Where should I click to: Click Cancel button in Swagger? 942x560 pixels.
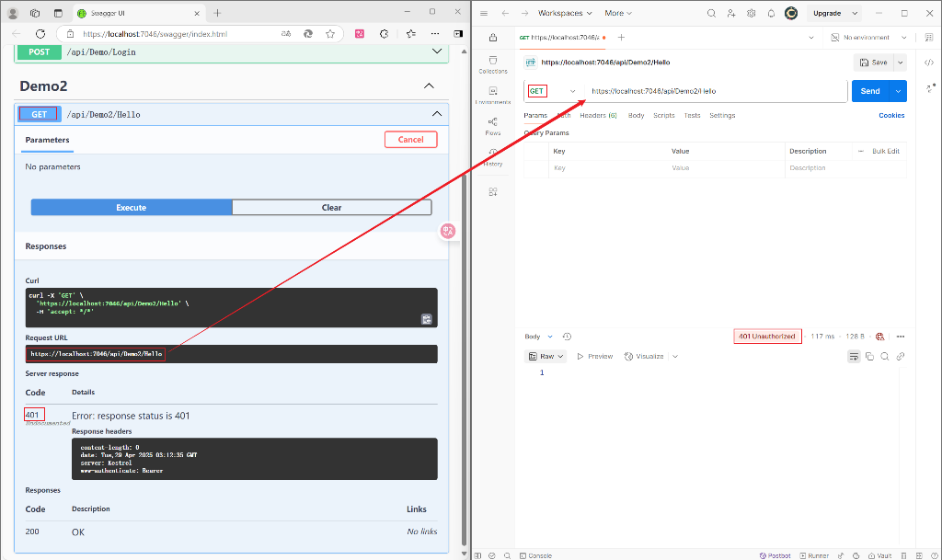click(x=411, y=139)
